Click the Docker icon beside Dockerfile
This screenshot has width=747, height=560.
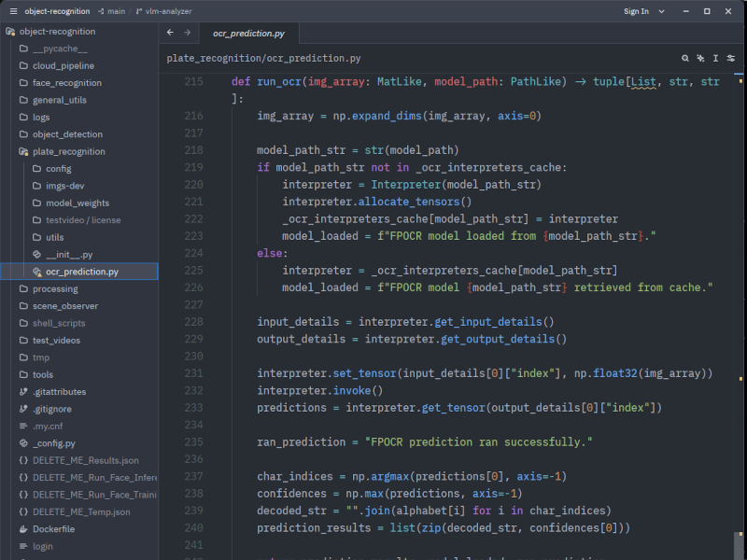coord(23,529)
